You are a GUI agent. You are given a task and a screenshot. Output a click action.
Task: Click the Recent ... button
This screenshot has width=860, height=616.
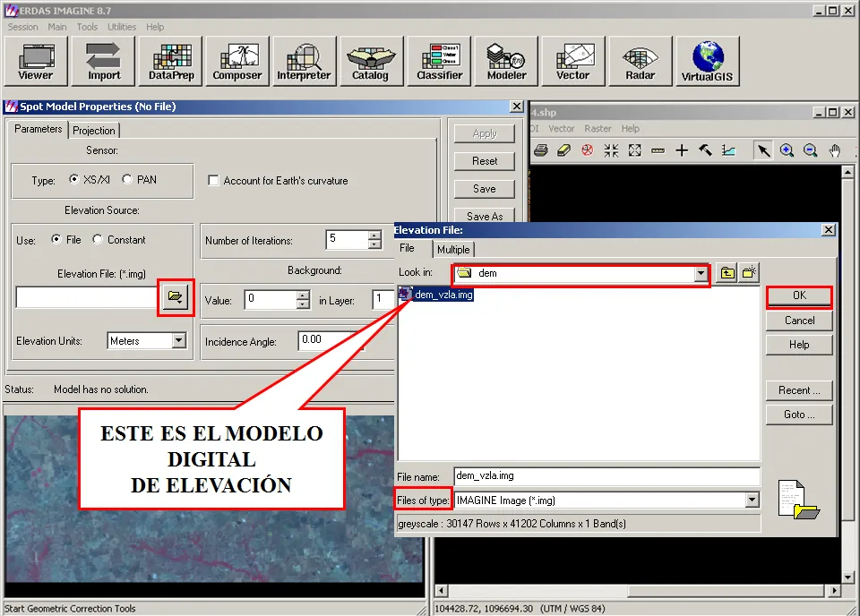(799, 390)
